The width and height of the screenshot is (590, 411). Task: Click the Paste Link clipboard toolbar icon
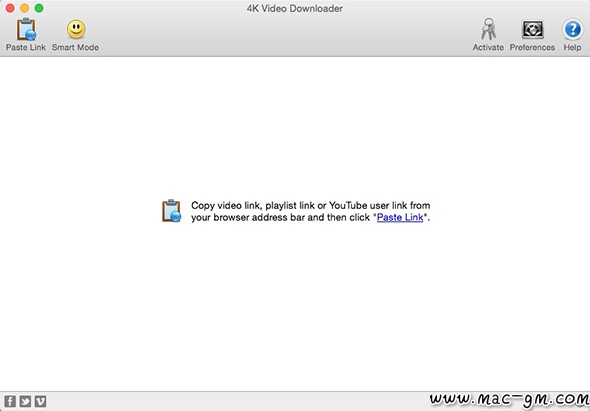click(x=26, y=29)
